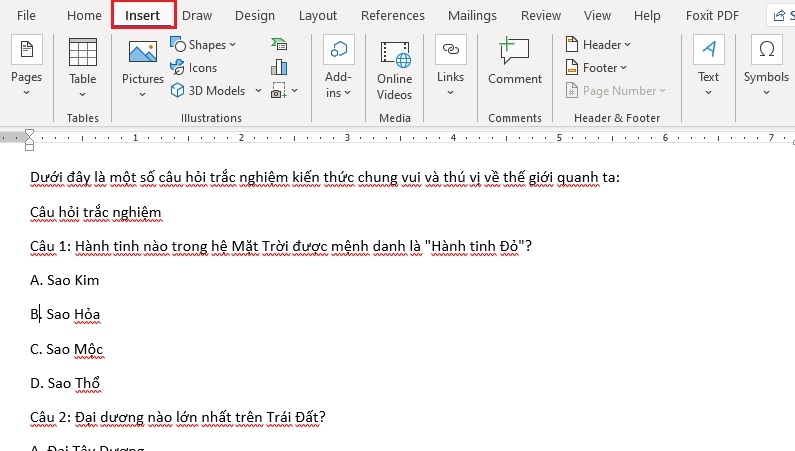Insert SmartArt graphic icon
This screenshot has width=795, height=451.
pyautogui.click(x=279, y=45)
